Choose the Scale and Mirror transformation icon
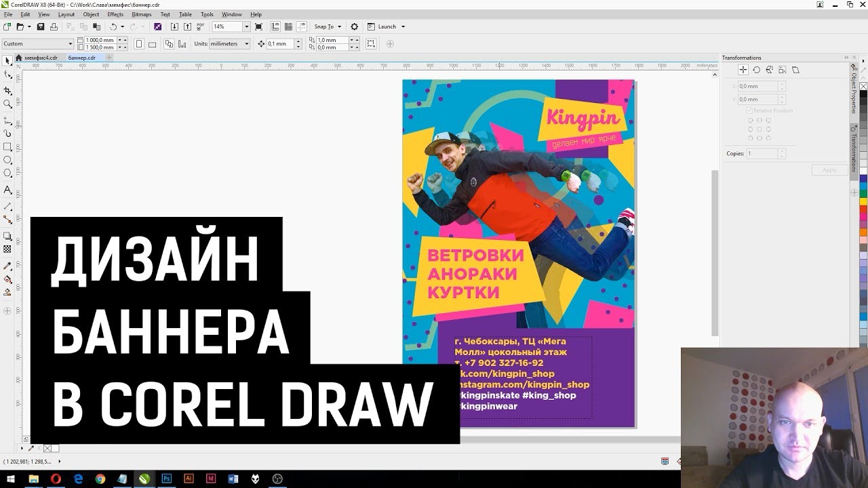 pyautogui.click(x=769, y=70)
